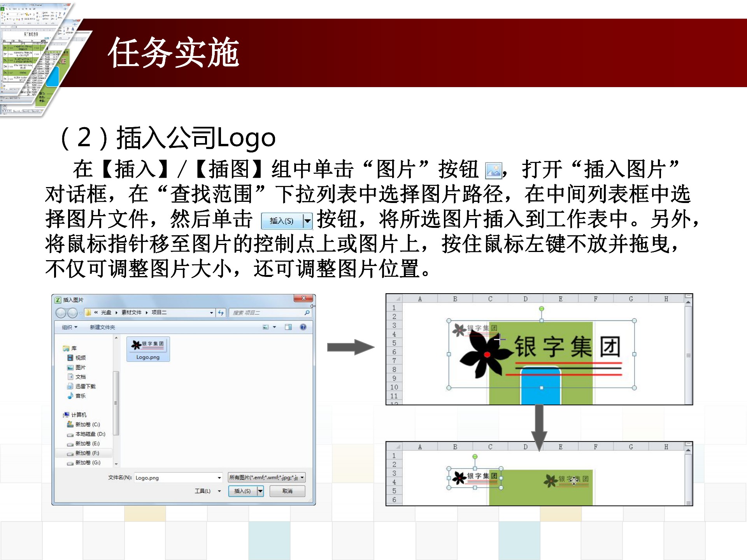Click the refresh icon beside address bar
Screen dimensions: 747x560
[x=221, y=313]
